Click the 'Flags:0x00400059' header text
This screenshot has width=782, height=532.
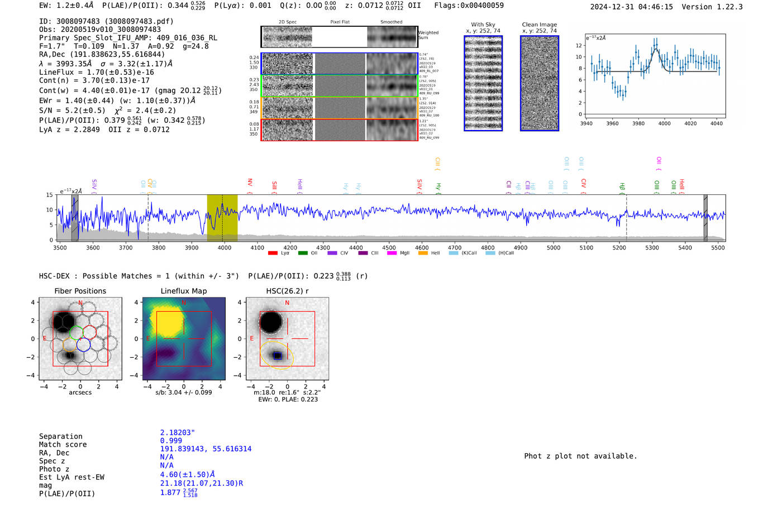pos(469,5)
